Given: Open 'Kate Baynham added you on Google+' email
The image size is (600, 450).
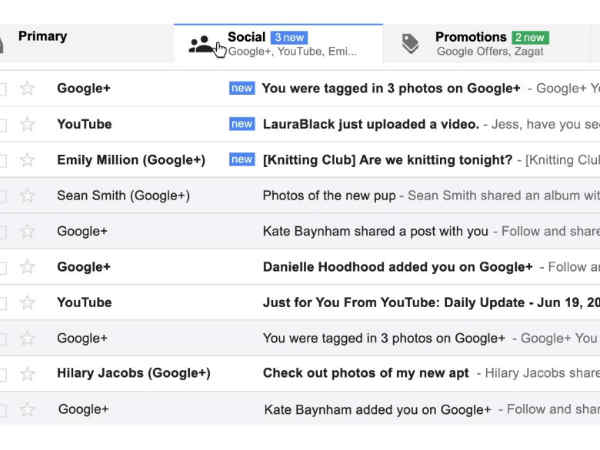Looking at the screenshot, I should (x=377, y=409).
